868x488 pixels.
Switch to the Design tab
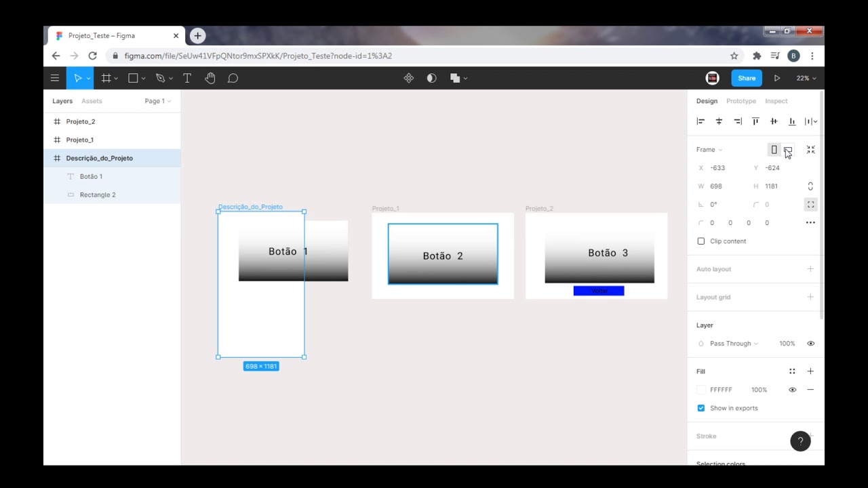click(x=707, y=101)
